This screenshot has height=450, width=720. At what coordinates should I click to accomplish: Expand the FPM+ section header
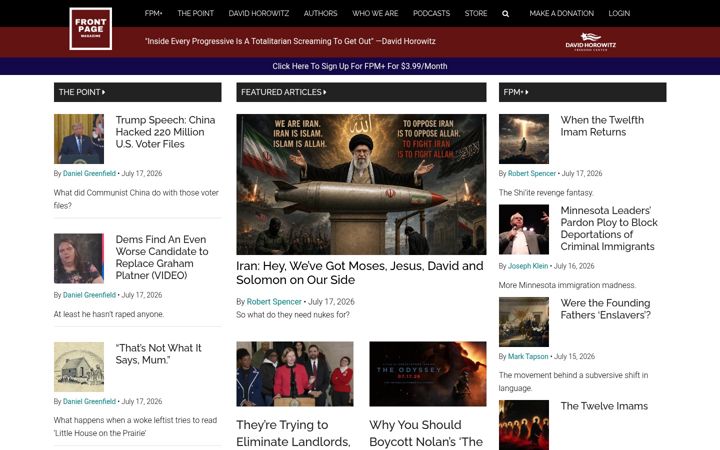pos(582,92)
